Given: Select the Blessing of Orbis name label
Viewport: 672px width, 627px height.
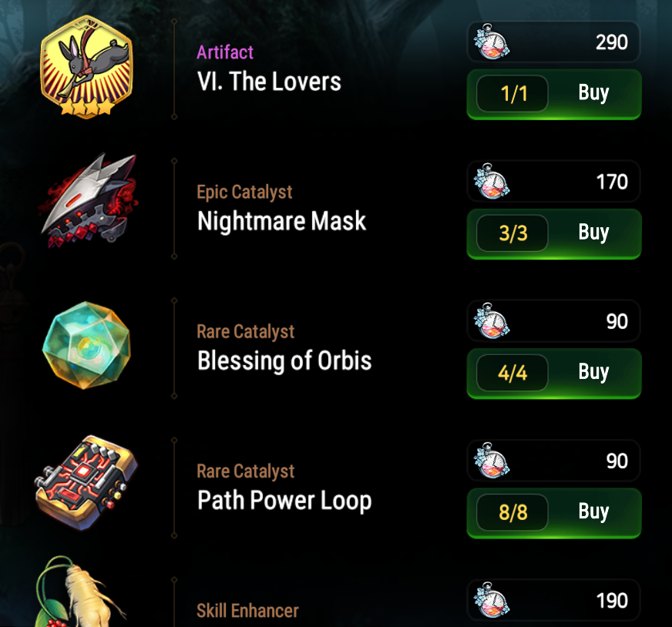Looking at the screenshot, I should tap(284, 360).
